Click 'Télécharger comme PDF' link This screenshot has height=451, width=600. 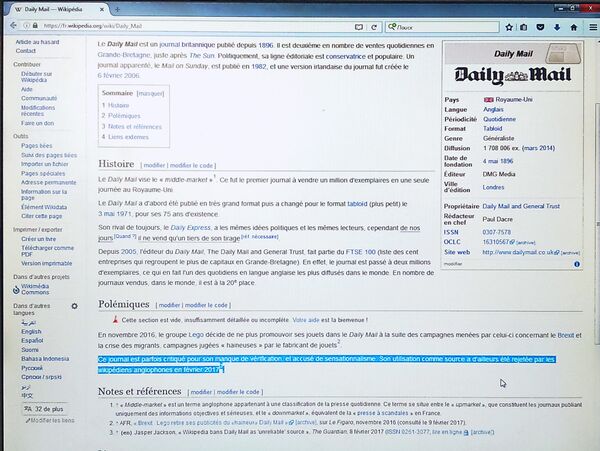coord(47,251)
